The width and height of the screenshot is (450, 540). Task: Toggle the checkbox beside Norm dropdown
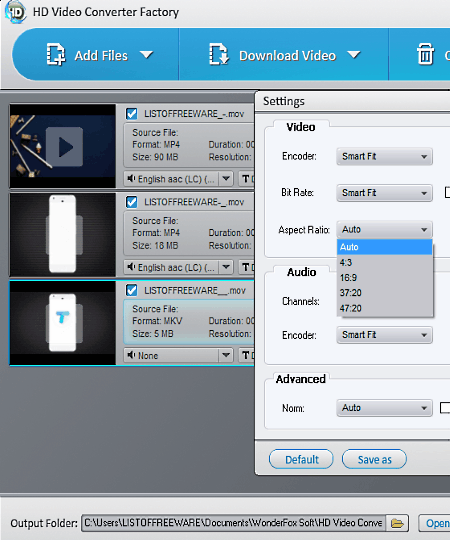[x=445, y=408]
